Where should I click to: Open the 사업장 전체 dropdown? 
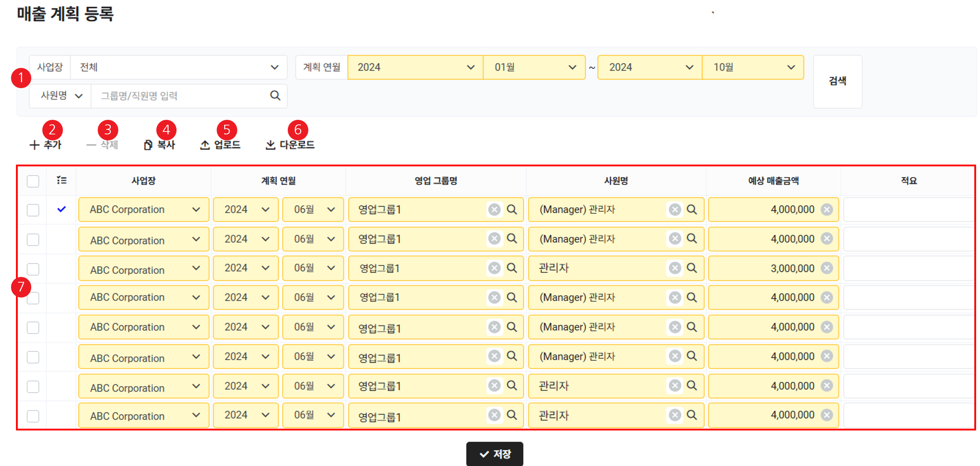[x=178, y=68]
